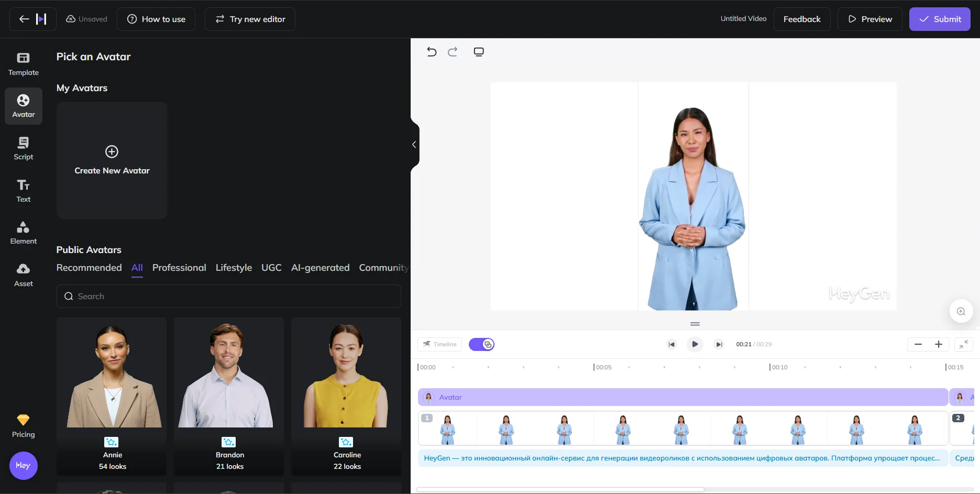Switch to the UGC tab
This screenshot has width=980, height=494.
[271, 268]
